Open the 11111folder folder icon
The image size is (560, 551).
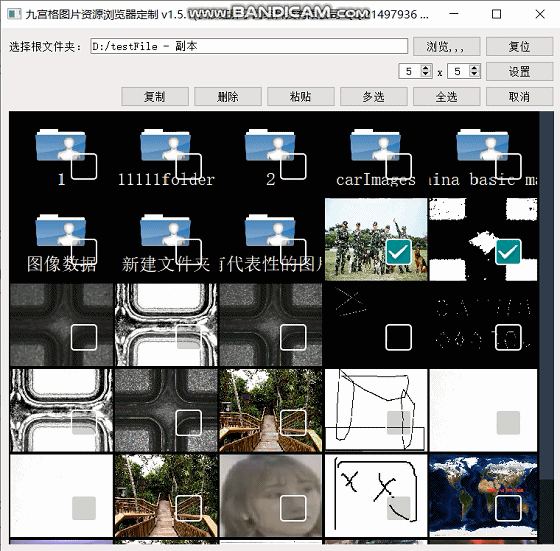(165, 145)
